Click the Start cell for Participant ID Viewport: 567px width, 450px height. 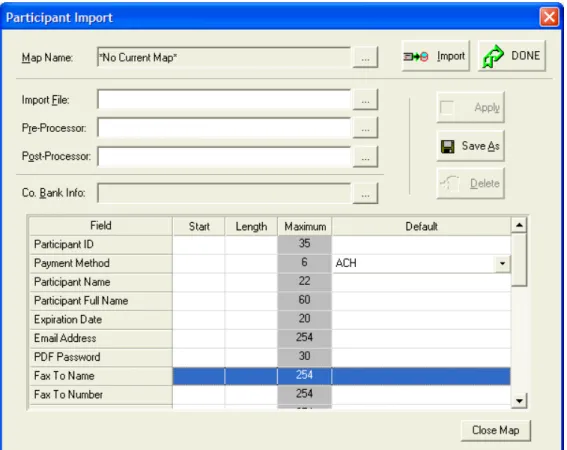199,245
